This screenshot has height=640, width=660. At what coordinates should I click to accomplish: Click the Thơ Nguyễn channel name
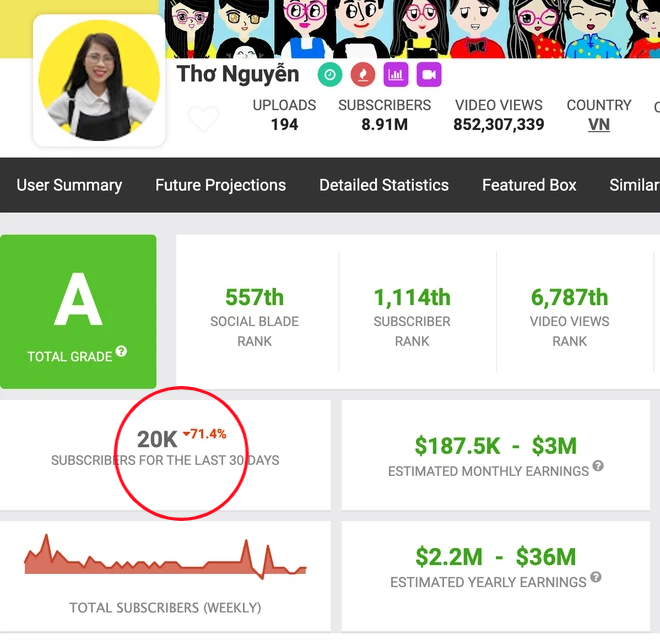(238, 75)
